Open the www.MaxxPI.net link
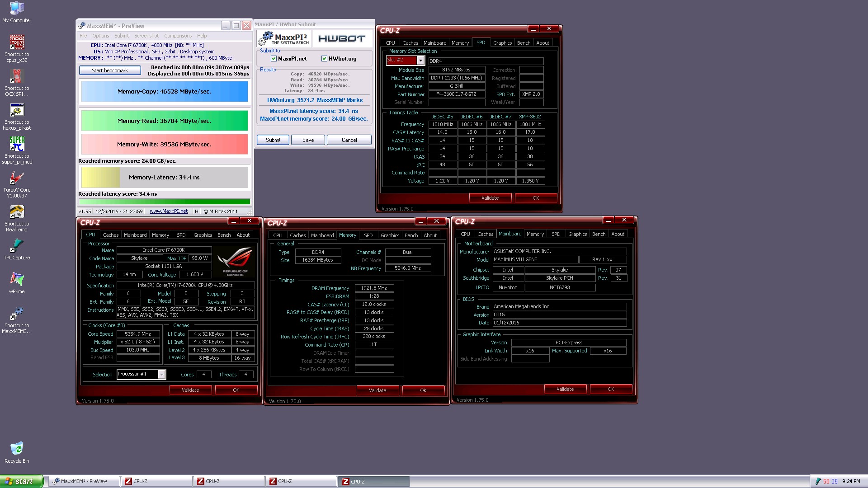The width and height of the screenshot is (868, 488). click(169, 211)
